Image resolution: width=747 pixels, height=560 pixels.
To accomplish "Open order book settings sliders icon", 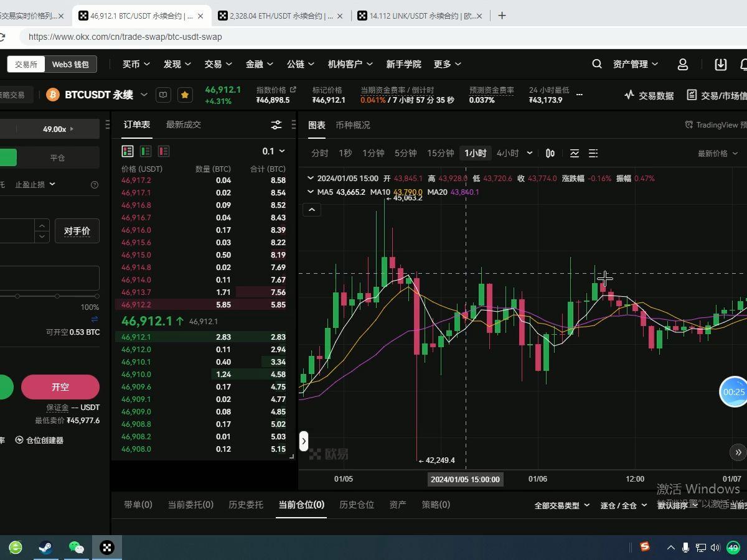I will click(x=276, y=125).
